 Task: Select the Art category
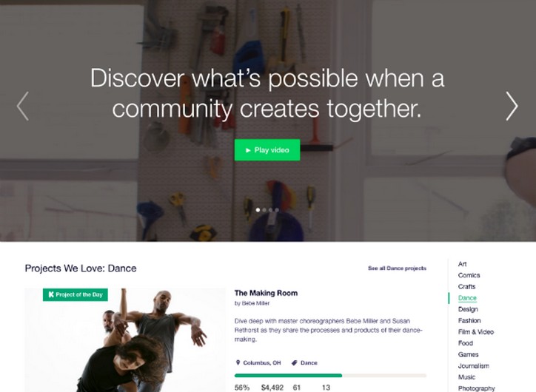coord(462,264)
